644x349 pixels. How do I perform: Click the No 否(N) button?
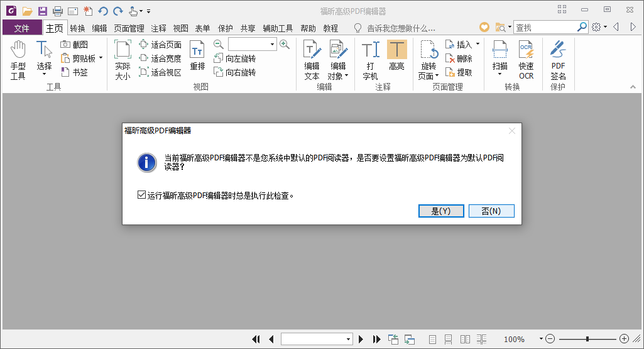coord(491,211)
